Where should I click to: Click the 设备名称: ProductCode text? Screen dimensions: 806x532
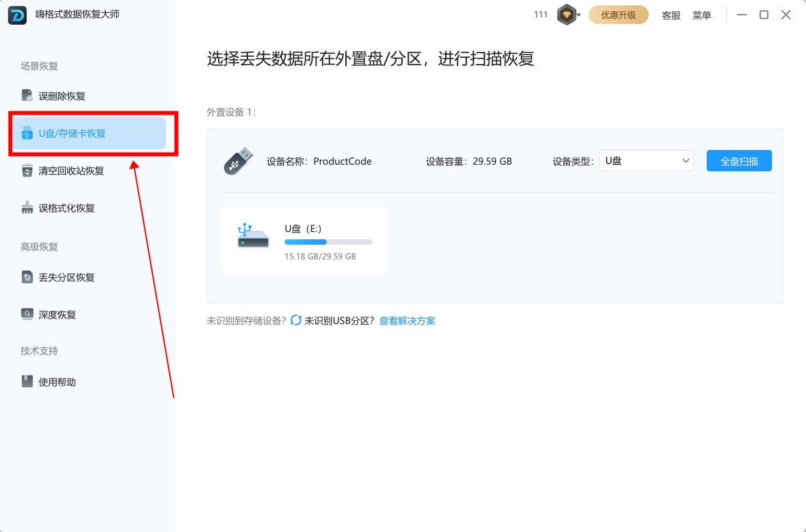319,161
